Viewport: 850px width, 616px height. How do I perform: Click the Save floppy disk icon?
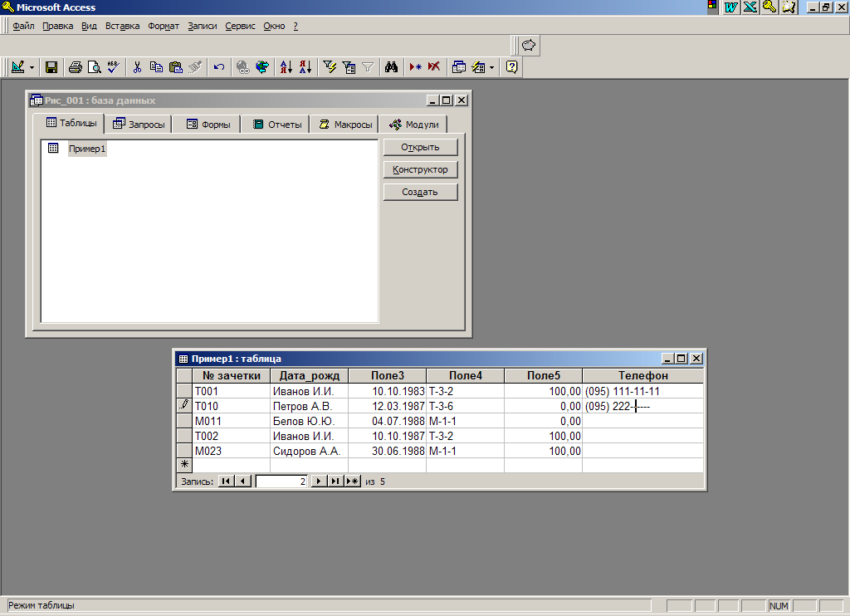tap(51, 67)
